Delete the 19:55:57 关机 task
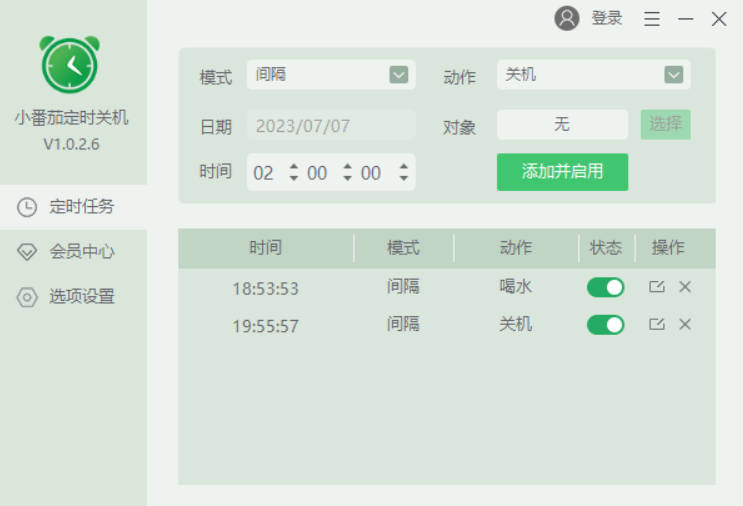Viewport: 743px width, 506px height. tap(685, 324)
